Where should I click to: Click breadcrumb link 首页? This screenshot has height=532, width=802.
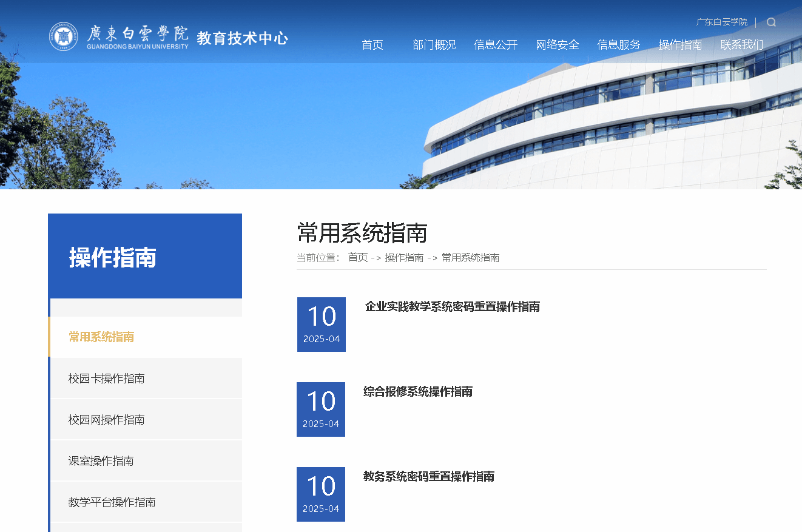click(358, 257)
